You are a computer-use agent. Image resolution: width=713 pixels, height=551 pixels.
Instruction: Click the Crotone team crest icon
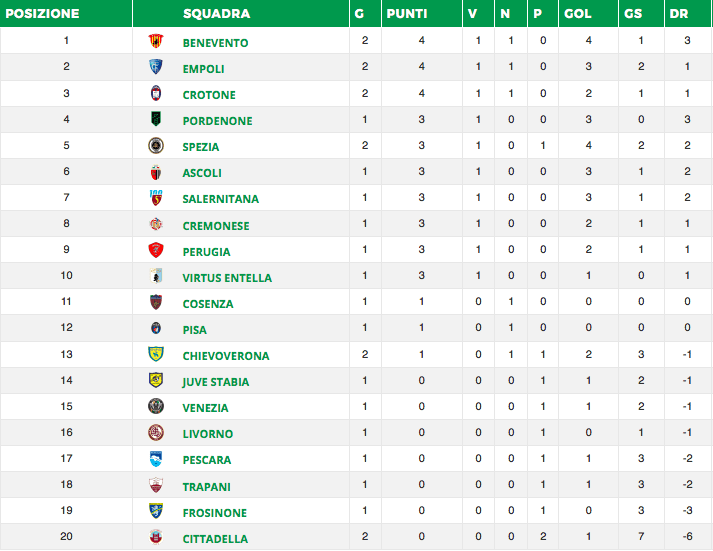pos(155,94)
